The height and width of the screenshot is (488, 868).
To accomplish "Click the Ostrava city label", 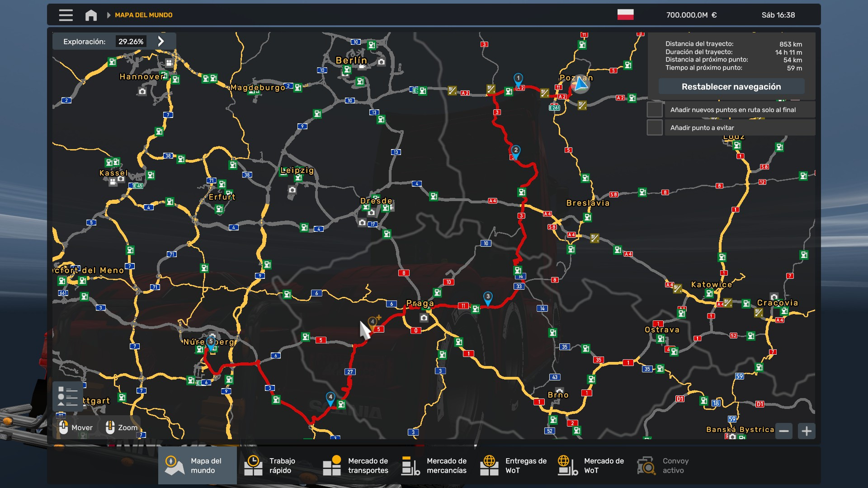I will point(662,329).
